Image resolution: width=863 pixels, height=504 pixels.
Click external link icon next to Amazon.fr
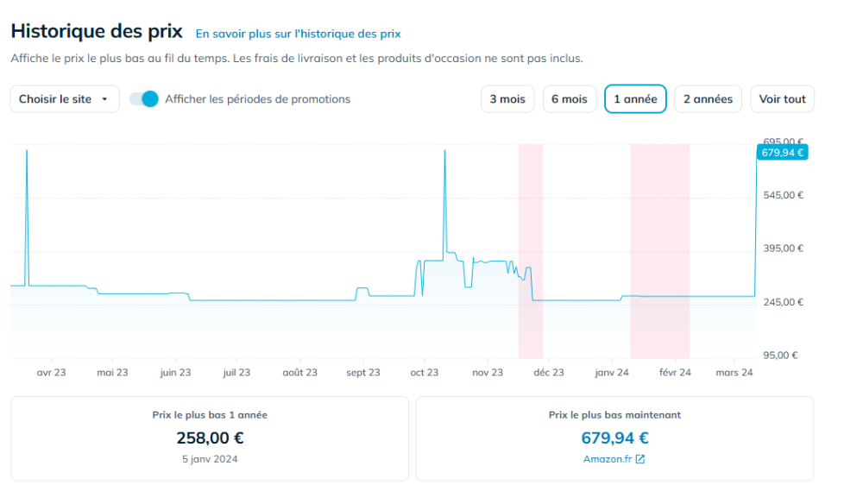click(640, 459)
